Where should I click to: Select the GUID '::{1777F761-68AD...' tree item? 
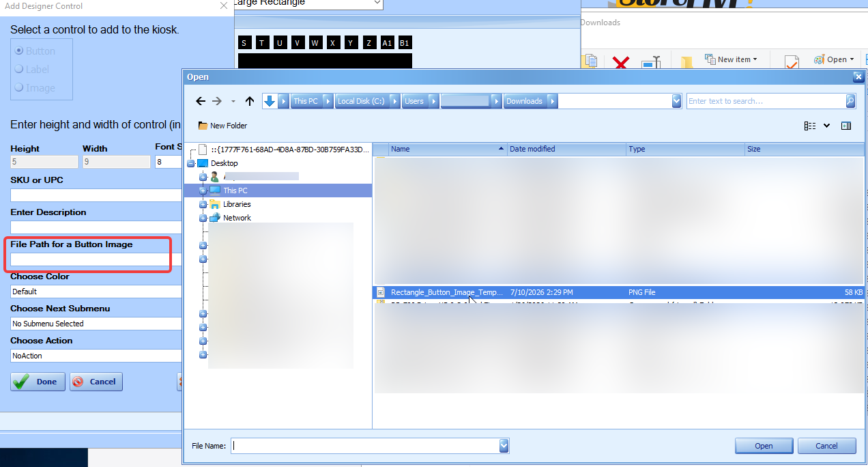click(x=290, y=149)
